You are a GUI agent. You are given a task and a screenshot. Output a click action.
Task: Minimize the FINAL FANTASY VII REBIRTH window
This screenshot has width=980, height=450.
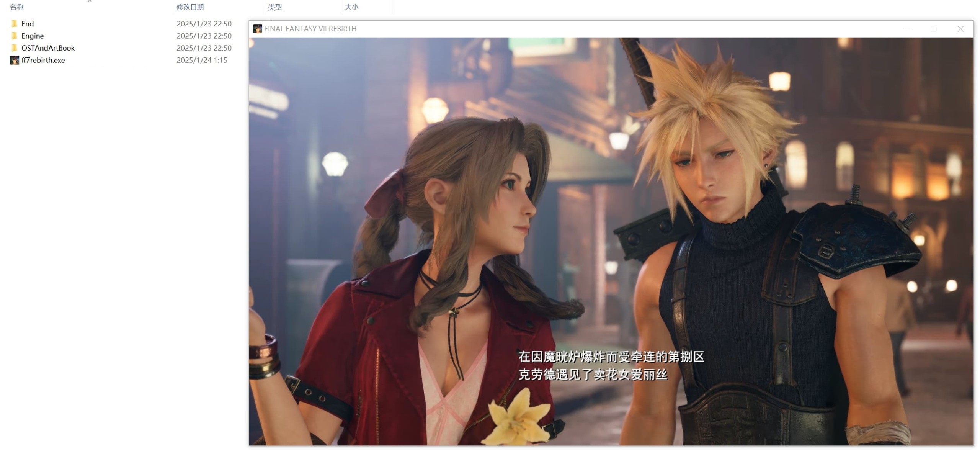point(908,29)
